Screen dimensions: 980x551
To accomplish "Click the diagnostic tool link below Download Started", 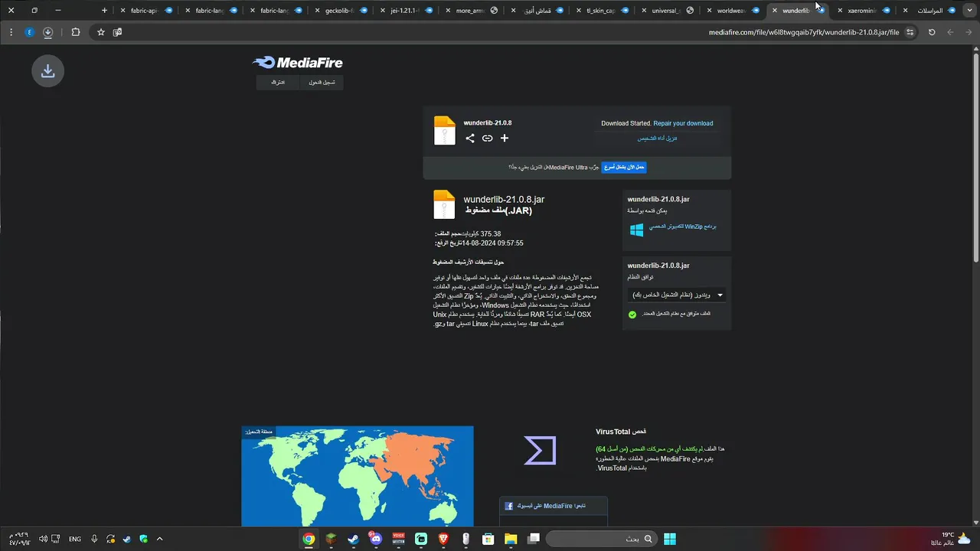I will (657, 139).
